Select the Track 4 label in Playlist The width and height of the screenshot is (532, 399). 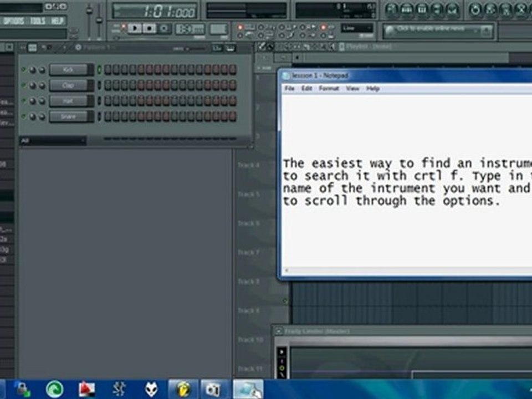(x=249, y=165)
